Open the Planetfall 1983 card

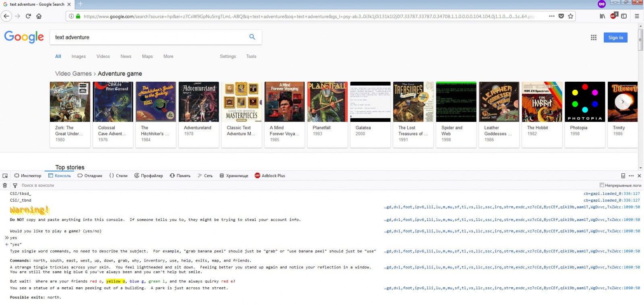327,115
